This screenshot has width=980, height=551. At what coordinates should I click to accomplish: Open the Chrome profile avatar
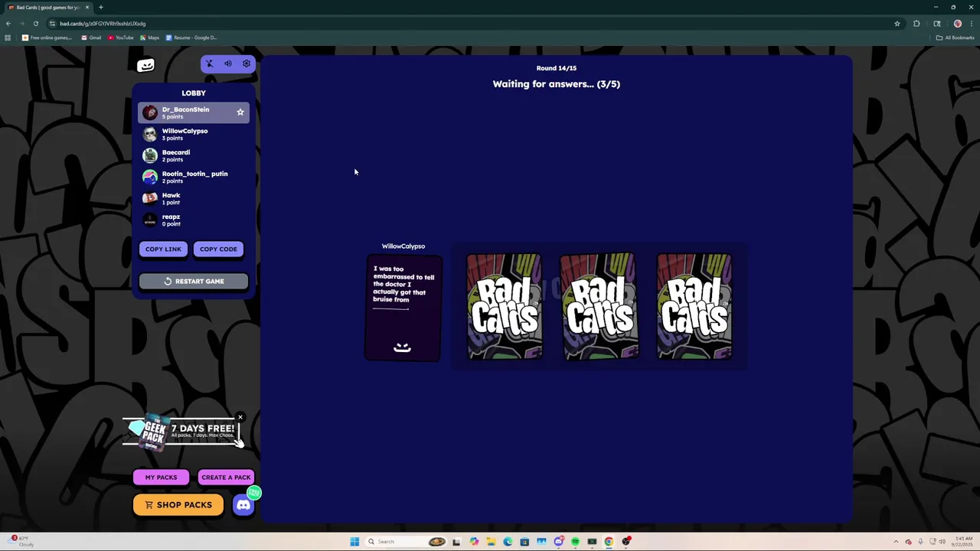click(957, 24)
